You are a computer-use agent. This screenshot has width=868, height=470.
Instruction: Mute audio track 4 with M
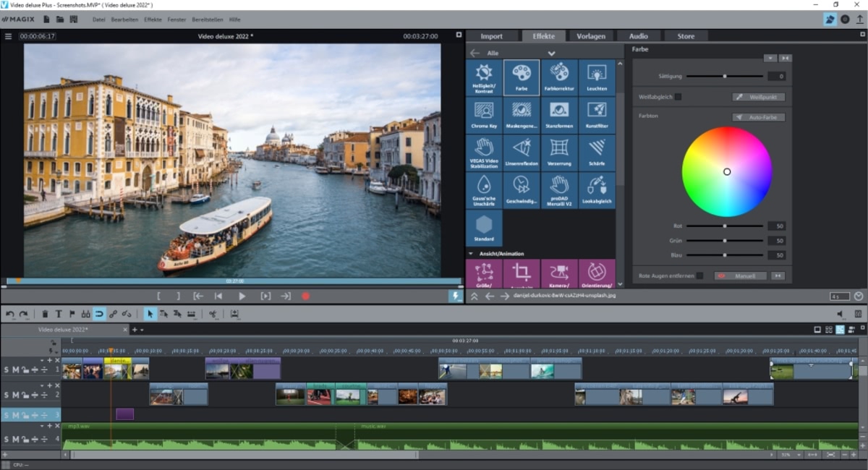coord(16,439)
